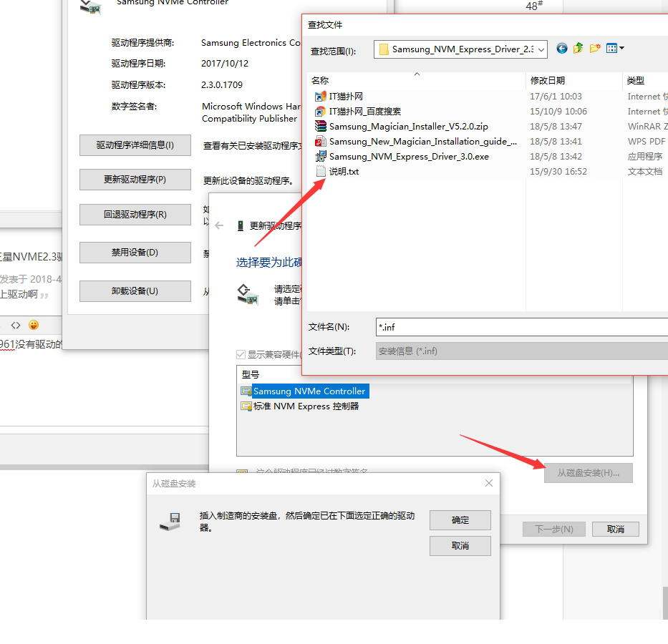Select Samsung_New_Magician_Installation_guide PDF
The height and width of the screenshot is (644, 668).
[423, 141]
